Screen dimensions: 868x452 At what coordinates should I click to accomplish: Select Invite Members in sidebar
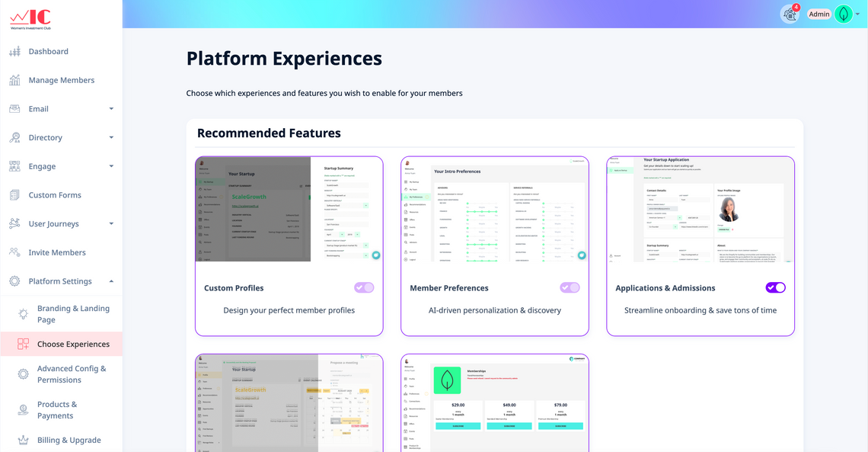(x=61, y=252)
